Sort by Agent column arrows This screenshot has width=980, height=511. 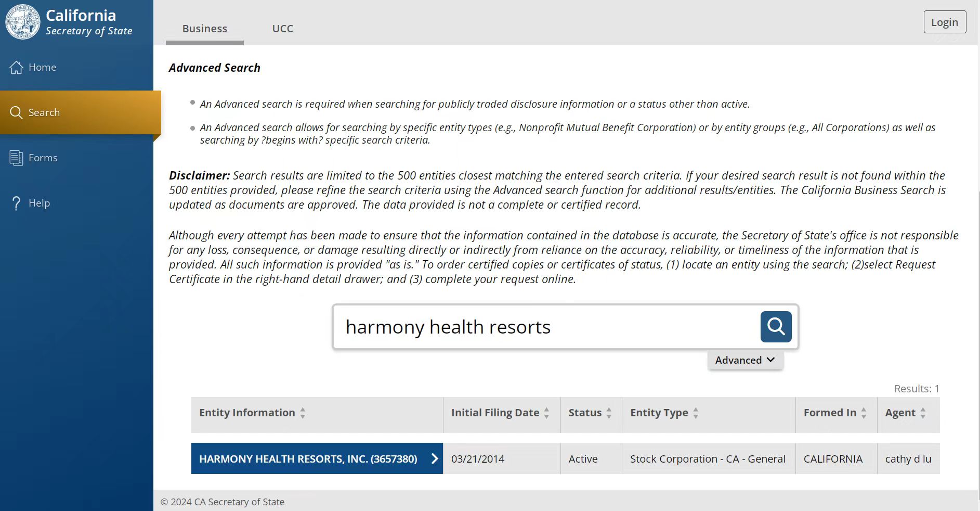[x=923, y=413]
